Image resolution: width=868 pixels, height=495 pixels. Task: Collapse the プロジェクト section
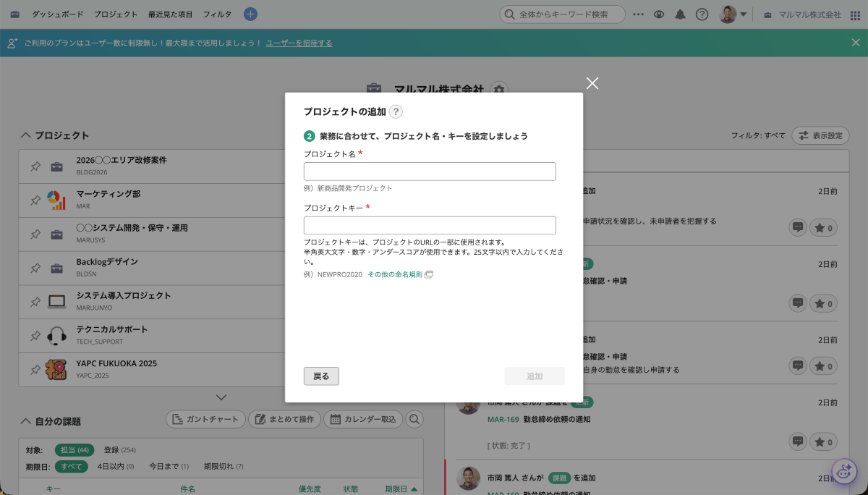coord(26,135)
